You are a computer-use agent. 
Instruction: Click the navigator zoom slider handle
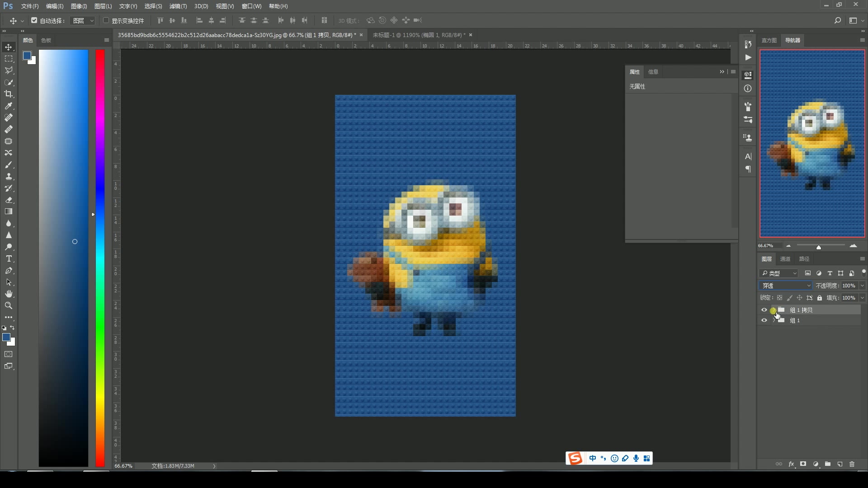pyautogui.click(x=819, y=247)
